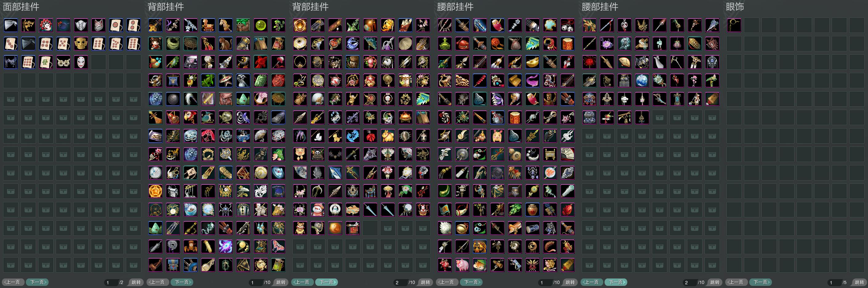Click the pink pig waist accessory
868x288 pixels.
coord(462,265)
